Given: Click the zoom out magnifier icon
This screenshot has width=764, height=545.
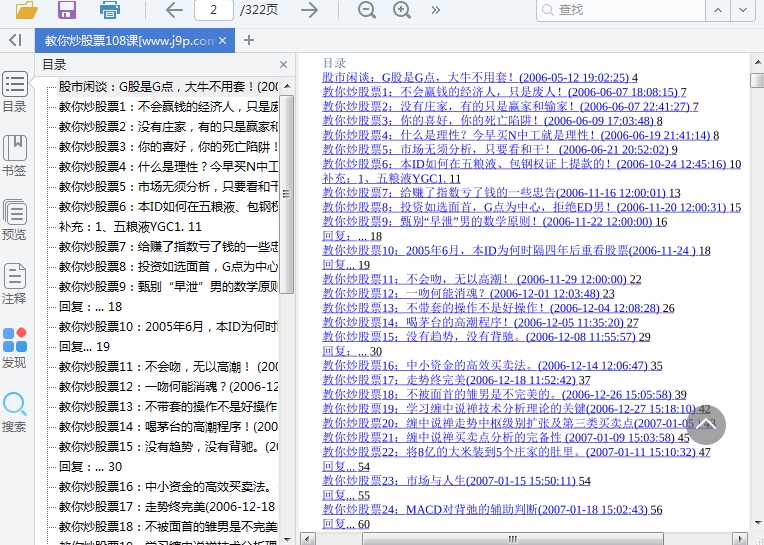Looking at the screenshot, I should click(x=367, y=10).
